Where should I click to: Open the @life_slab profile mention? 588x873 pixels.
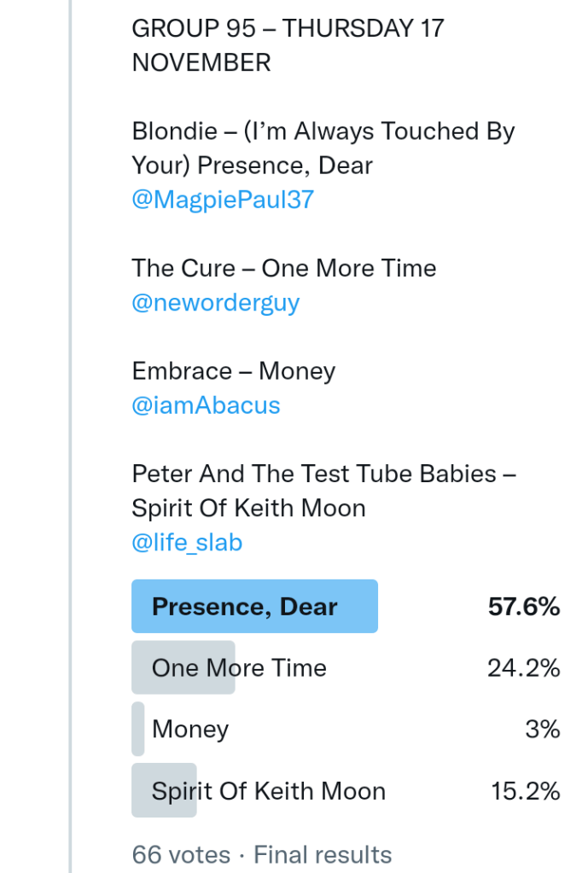pos(187,542)
